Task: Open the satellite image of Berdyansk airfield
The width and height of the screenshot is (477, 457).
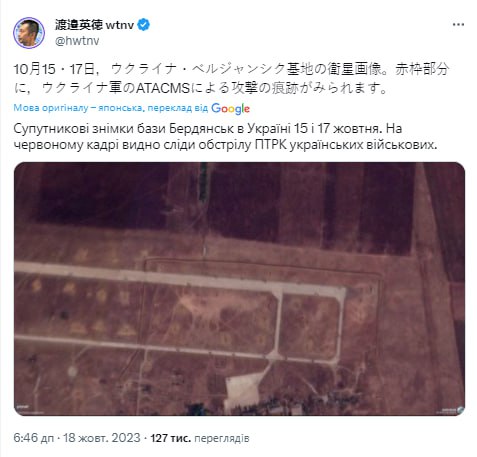Action: pos(239,289)
